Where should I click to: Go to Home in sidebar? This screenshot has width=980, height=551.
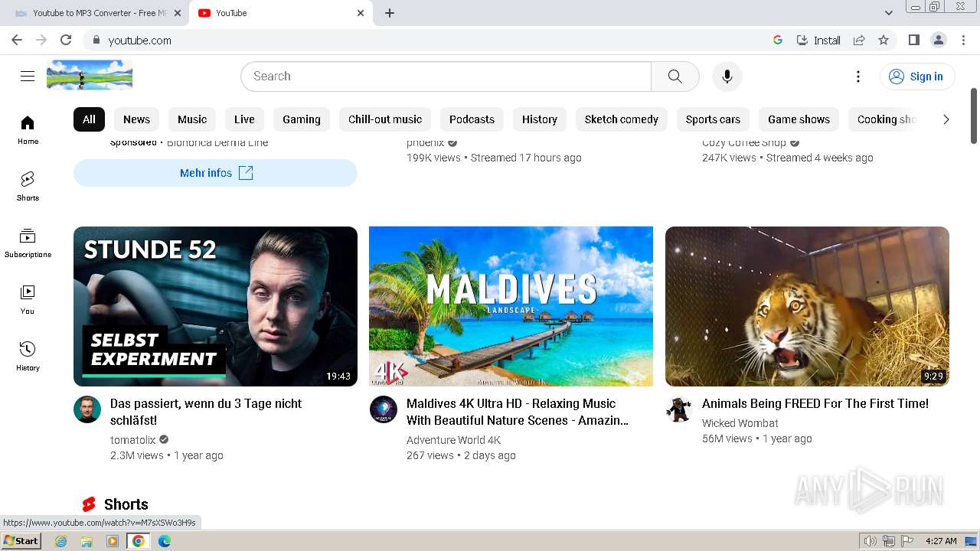[x=28, y=130]
